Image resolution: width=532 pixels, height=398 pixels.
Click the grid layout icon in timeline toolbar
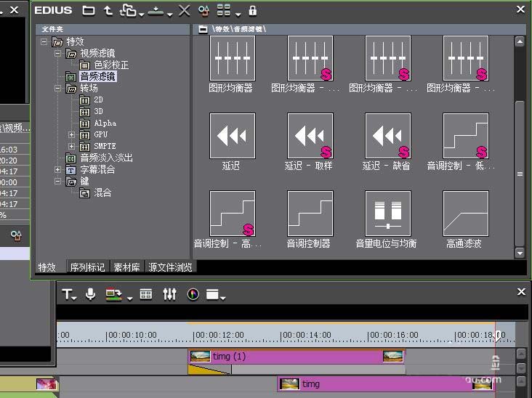click(x=146, y=294)
